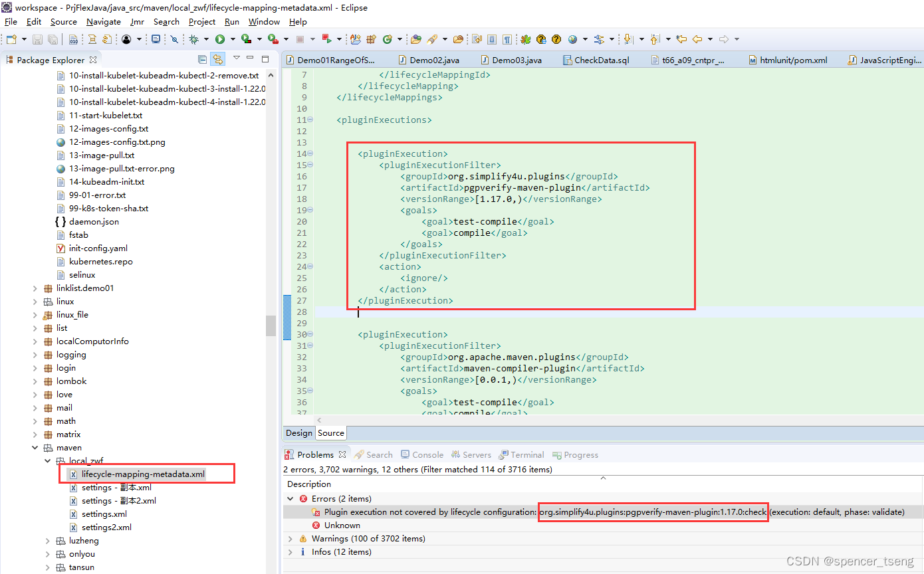Click the Coverage launch icon
Screen dimensions: 924x574
click(x=247, y=39)
